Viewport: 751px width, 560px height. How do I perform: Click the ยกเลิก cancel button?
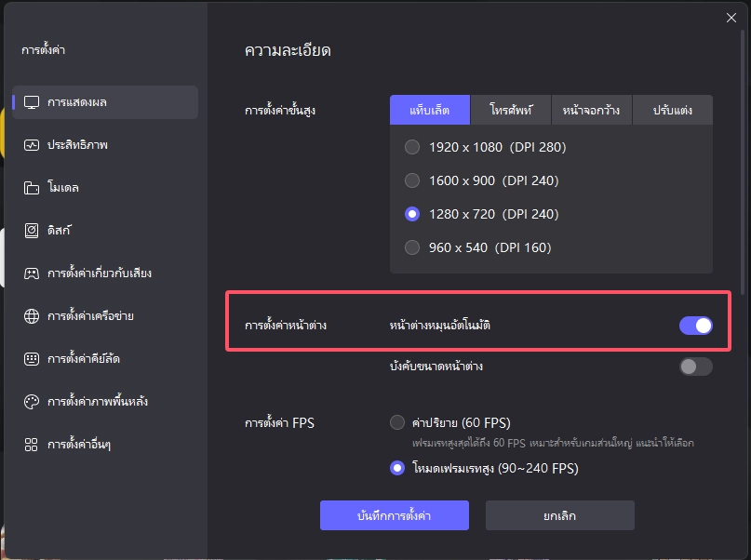click(560, 515)
